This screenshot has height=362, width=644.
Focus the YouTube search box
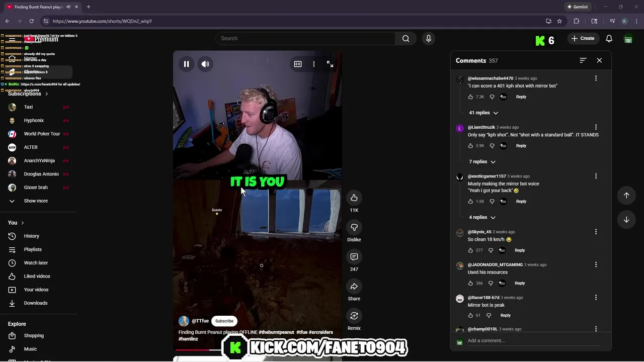click(x=305, y=38)
